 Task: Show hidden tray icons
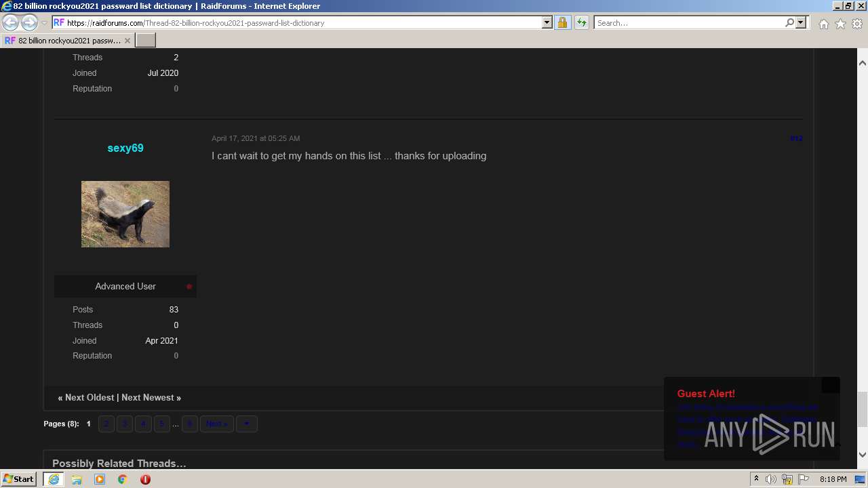click(757, 479)
